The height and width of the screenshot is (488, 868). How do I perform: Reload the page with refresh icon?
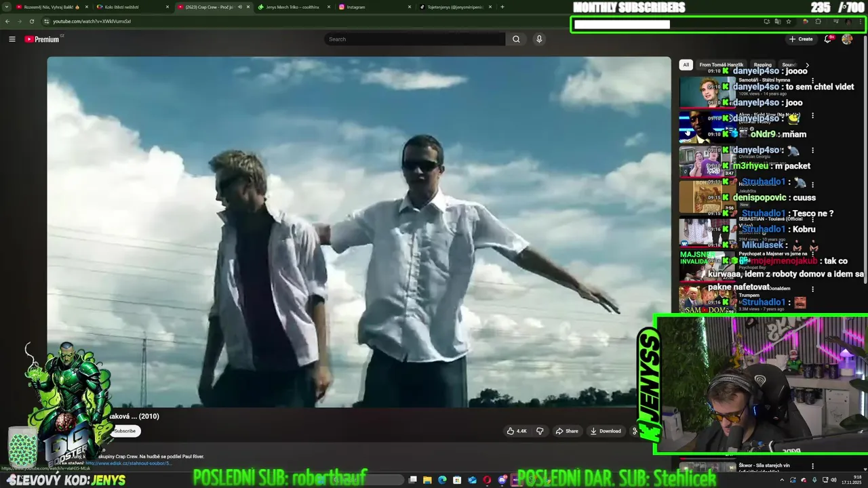pyautogui.click(x=31, y=21)
